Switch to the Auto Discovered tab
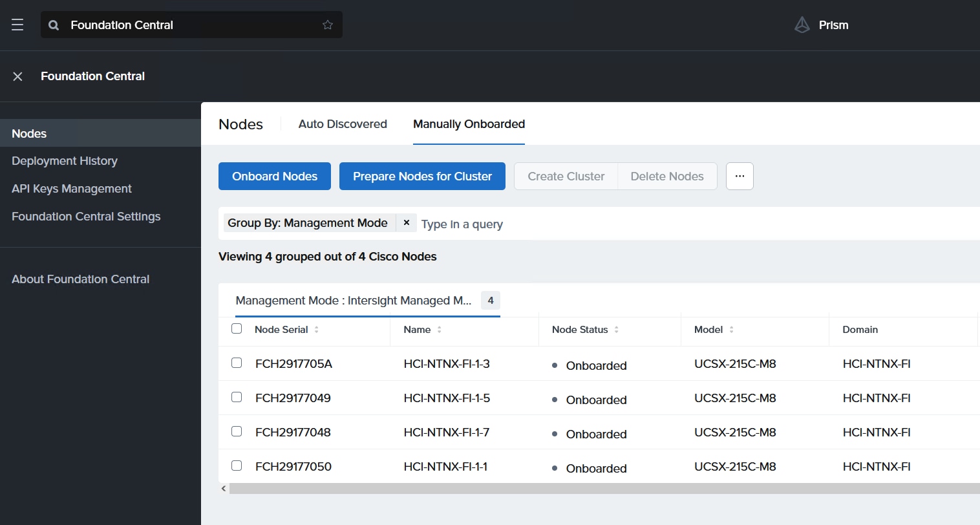The width and height of the screenshot is (980, 525). [x=343, y=124]
